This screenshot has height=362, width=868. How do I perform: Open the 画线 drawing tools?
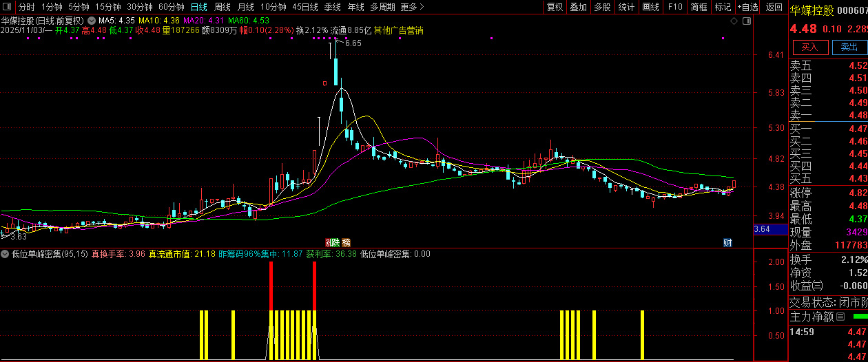(x=650, y=7)
